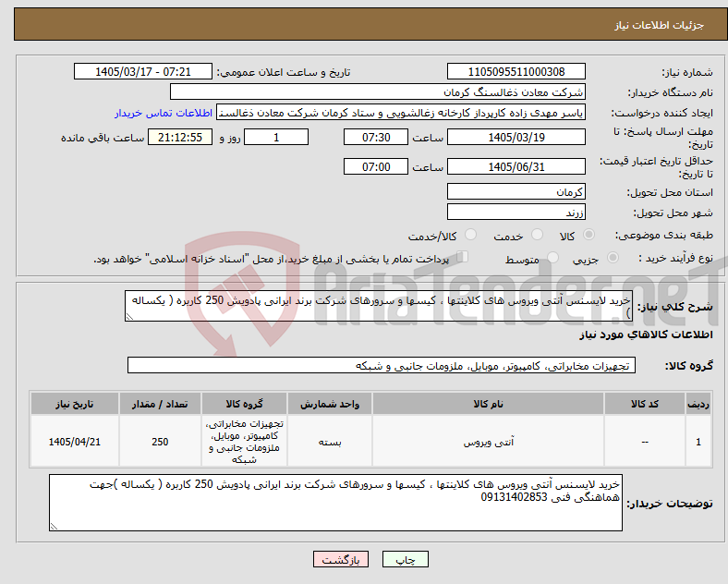Click the code cell showing -- in row 1
The image size is (728, 584).
(645, 442)
